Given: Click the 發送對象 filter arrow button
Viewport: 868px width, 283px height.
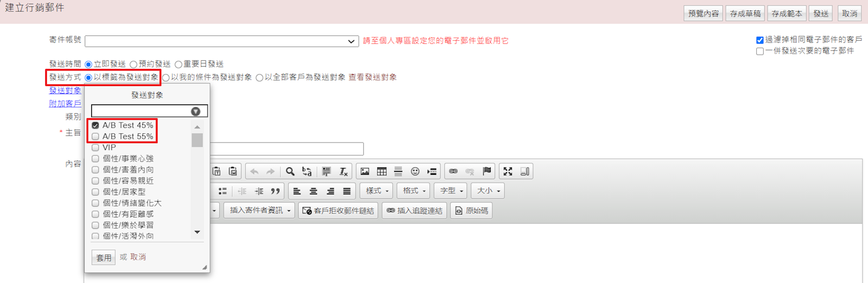Looking at the screenshot, I should tap(195, 111).
